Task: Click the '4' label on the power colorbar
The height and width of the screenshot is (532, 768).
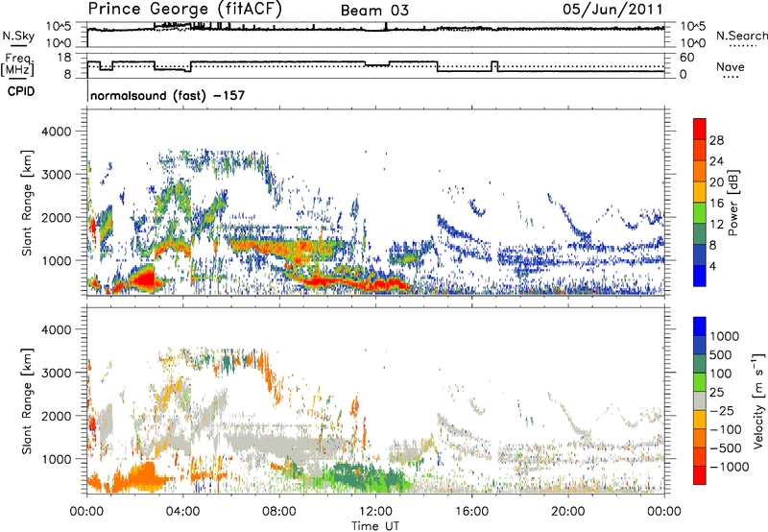Action: (x=712, y=266)
